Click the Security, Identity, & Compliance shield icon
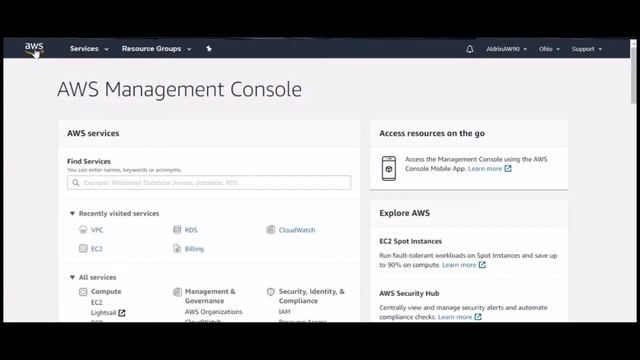 coord(271,291)
